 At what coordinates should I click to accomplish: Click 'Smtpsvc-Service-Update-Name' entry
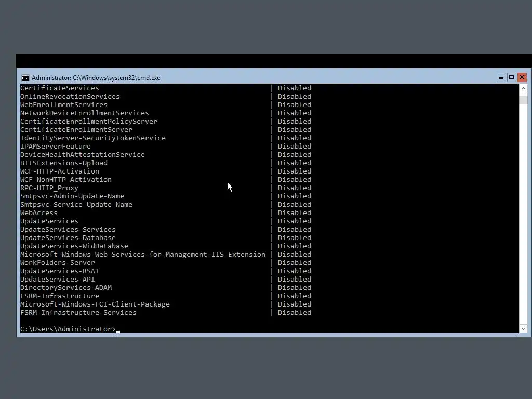pyautogui.click(x=76, y=205)
